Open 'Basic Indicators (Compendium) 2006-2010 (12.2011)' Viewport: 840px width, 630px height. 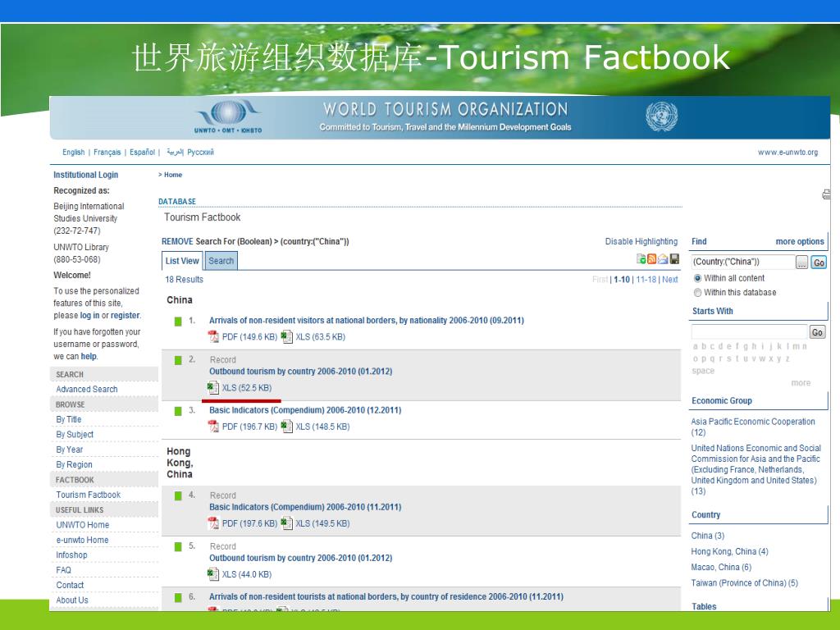click(305, 410)
